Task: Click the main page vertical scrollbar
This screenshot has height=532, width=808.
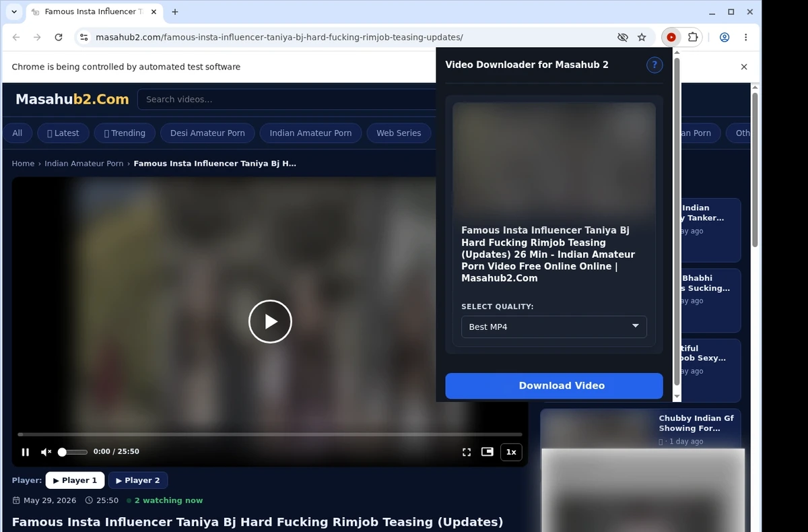Action: pyautogui.click(x=755, y=169)
